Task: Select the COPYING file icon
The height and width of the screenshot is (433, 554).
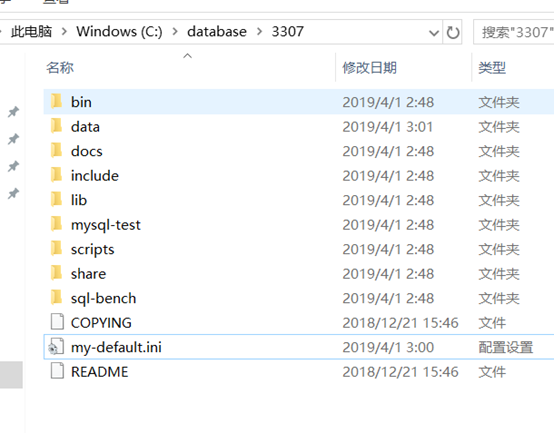Action: (x=57, y=322)
